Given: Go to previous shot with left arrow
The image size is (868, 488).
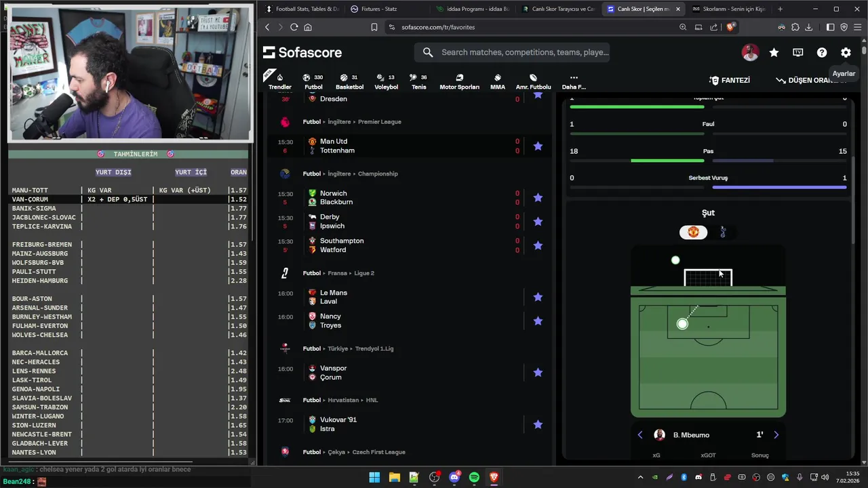Looking at the screenshot, I should pos(639,434).
